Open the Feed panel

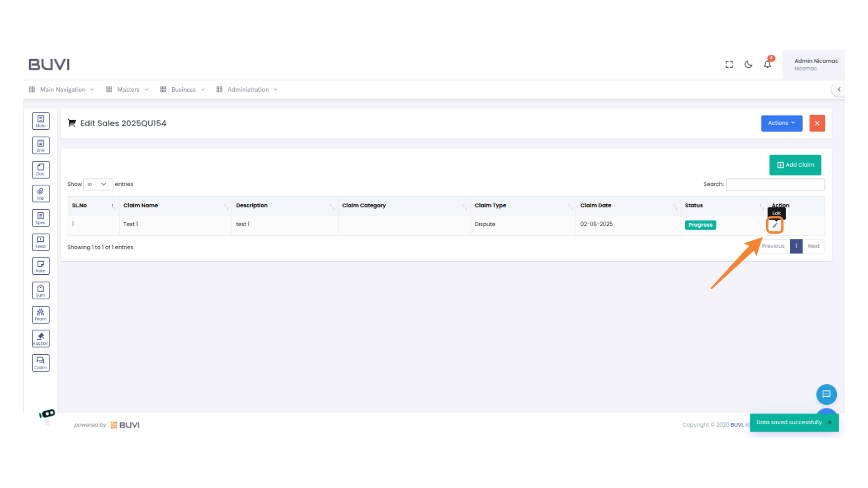click(x=41, y=242)
